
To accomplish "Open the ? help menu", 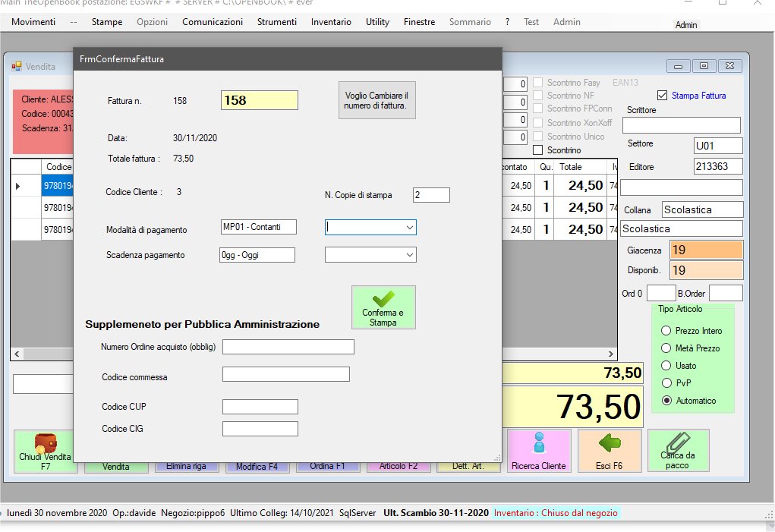I will click(507, 22).
